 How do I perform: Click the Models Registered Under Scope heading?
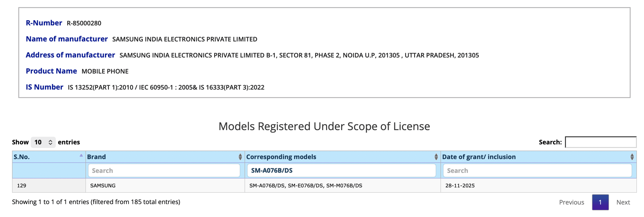[x=324, y=126]
